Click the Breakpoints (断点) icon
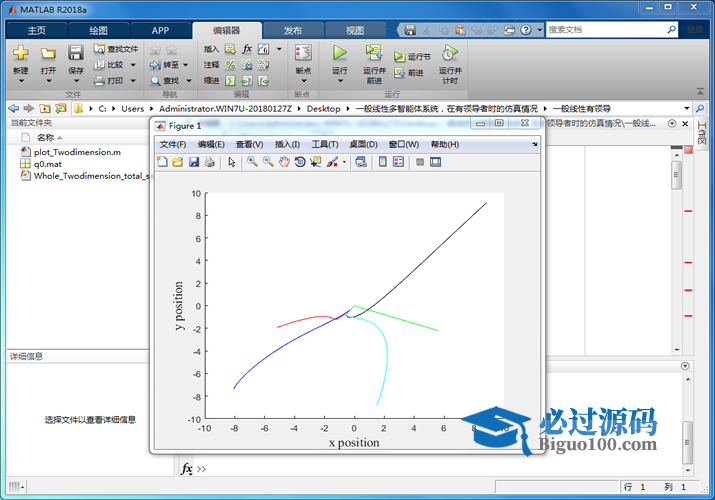This screenshot has width=715, height=500. coord(303,53)
